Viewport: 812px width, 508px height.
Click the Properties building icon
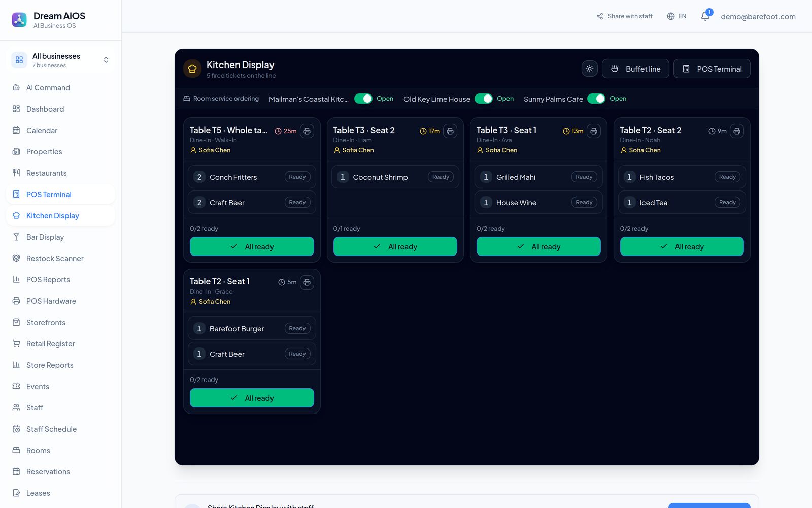16,152
